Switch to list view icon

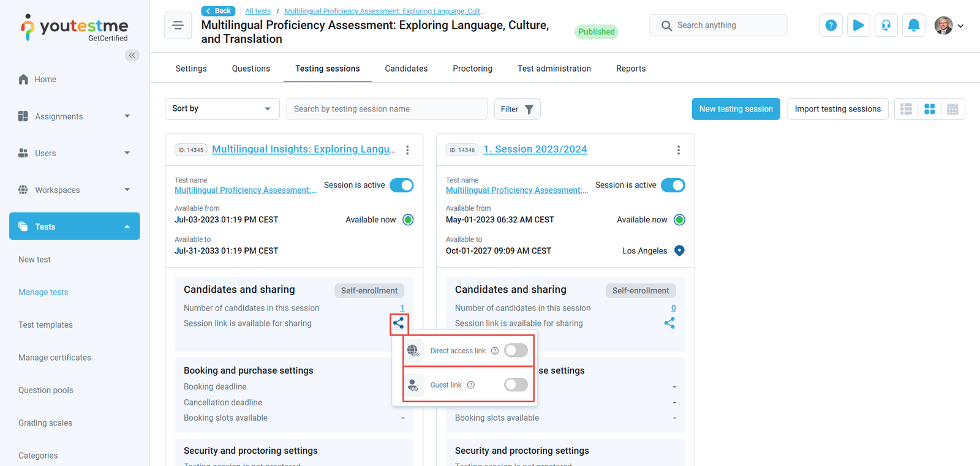click(906, 109)
